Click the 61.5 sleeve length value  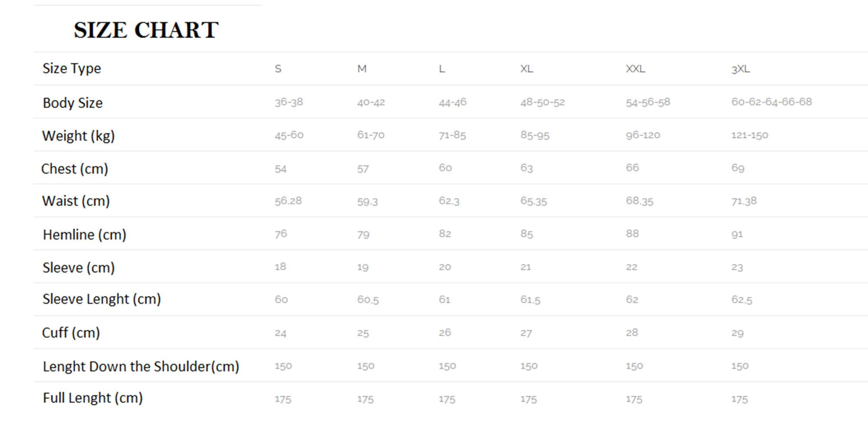[530, 299]
